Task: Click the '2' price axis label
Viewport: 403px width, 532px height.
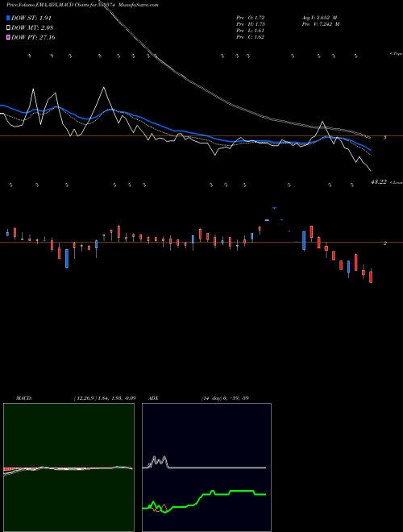Action: 385,243
